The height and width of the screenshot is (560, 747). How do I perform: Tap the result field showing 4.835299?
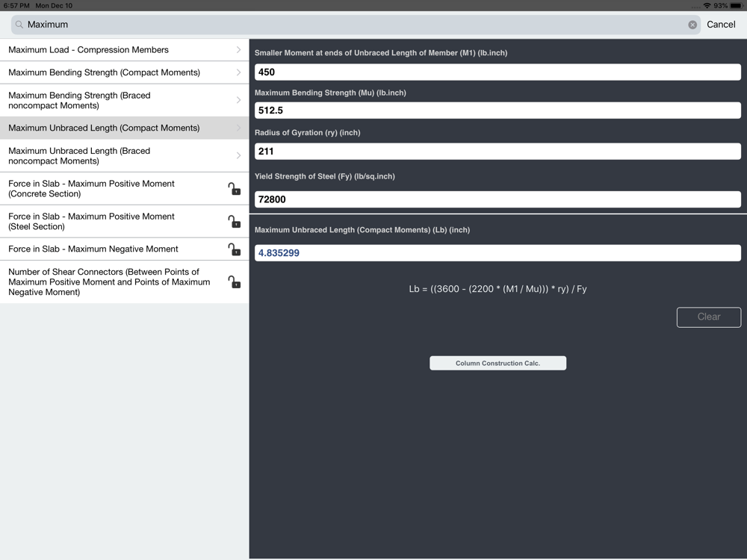click(x=498, y=253)
